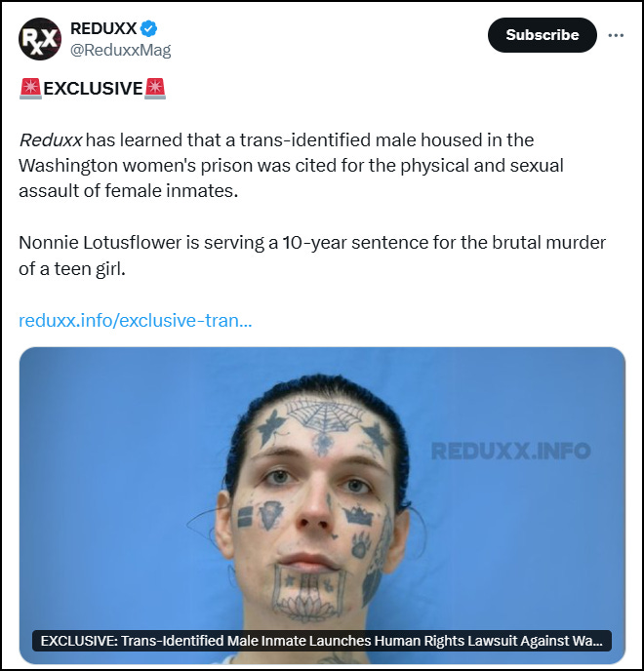Visit the @ReduxxMag handle

(120, 50)
